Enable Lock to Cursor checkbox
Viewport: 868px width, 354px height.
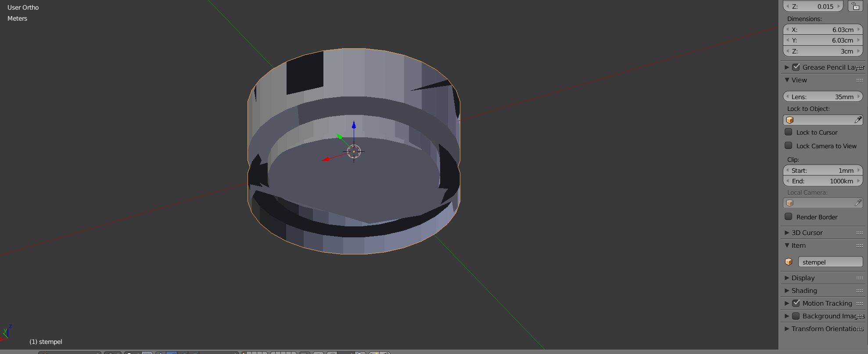coord(789,132)
